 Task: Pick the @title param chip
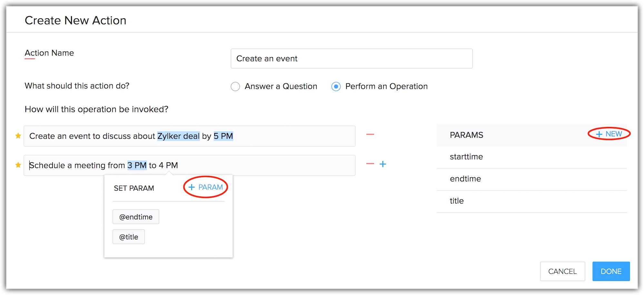coord(129,237)
